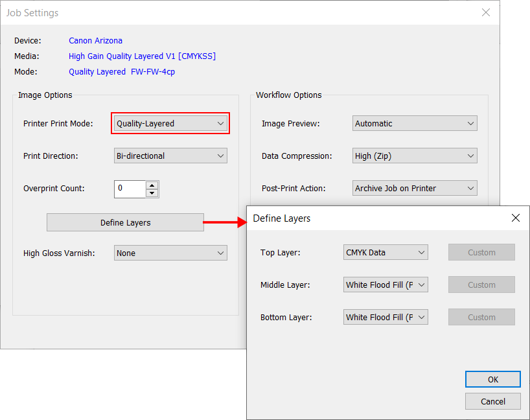Screen dimensions: 530x420
Task: Click the Overprint Count text field
Action: (x=130, y=189)
